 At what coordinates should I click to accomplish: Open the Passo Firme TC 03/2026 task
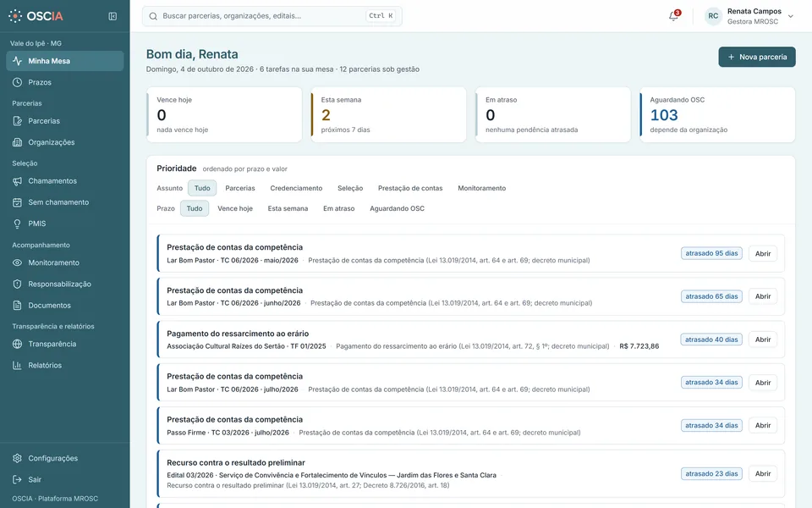(x=762, y=426)
